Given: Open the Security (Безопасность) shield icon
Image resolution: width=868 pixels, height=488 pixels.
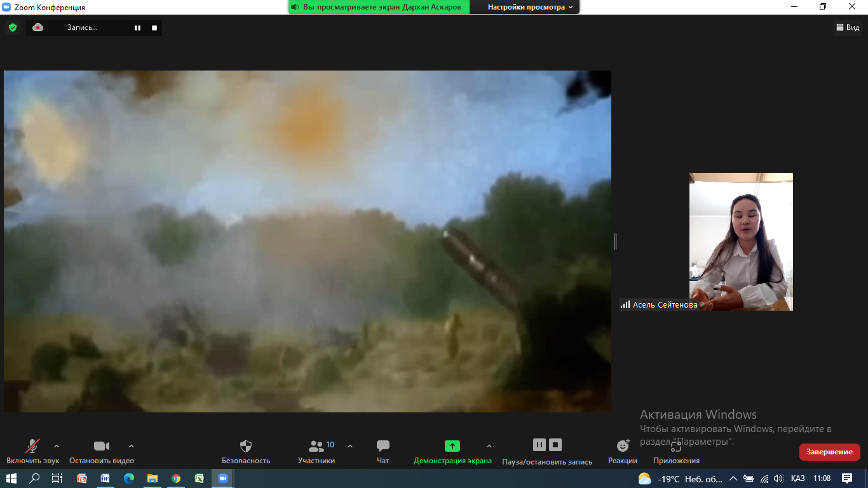Looking at the screenshot, I should coord(246,446).
